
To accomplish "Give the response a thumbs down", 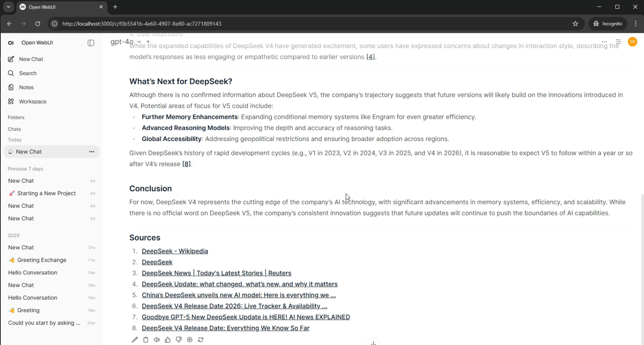I will (179, 340).
